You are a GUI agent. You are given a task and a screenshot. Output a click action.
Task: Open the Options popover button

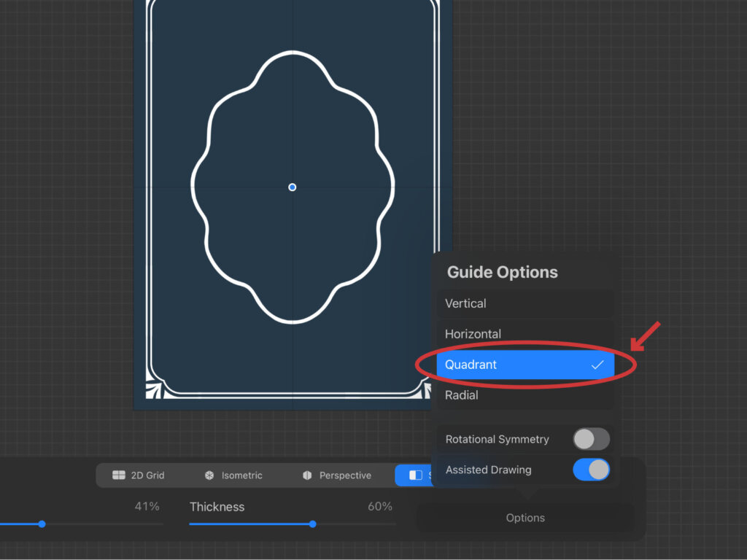[x=525, y=518]
